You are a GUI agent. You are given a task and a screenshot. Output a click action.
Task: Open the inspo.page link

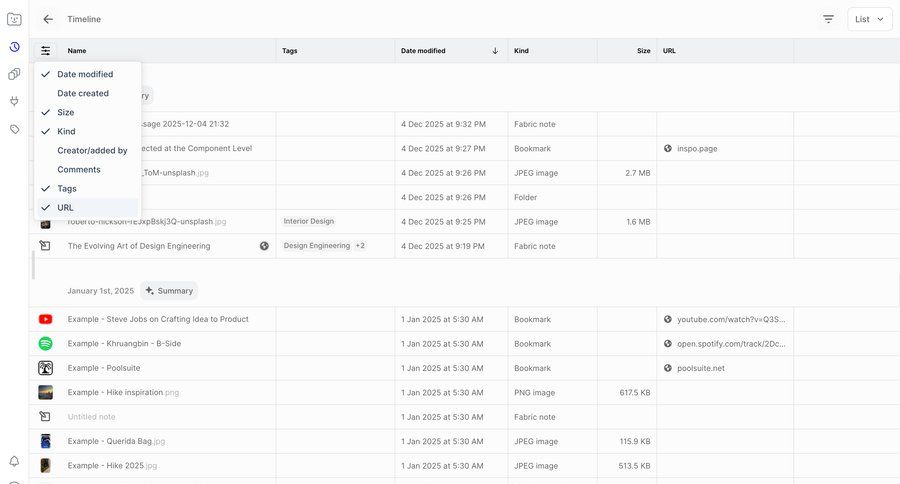pyautogui.click(x=697, y=148)
